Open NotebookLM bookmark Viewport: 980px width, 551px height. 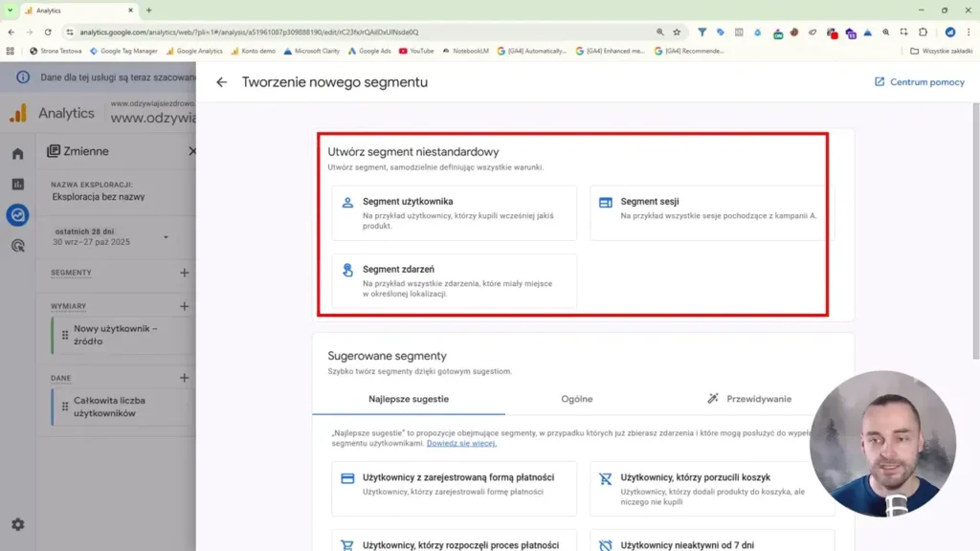(x=466, y=52)
